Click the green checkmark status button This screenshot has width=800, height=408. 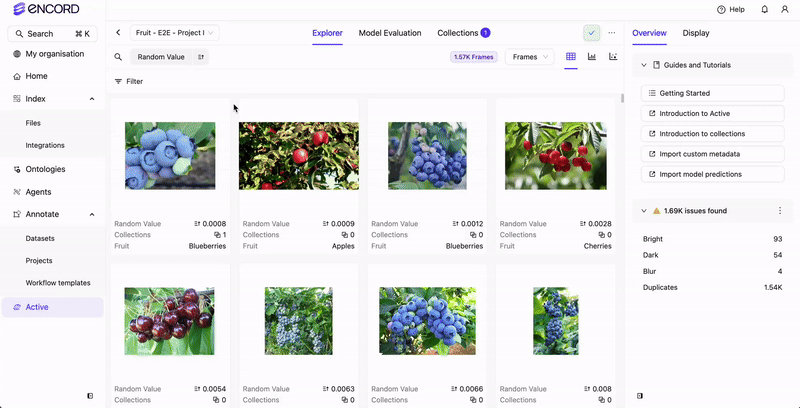point(592,33)
